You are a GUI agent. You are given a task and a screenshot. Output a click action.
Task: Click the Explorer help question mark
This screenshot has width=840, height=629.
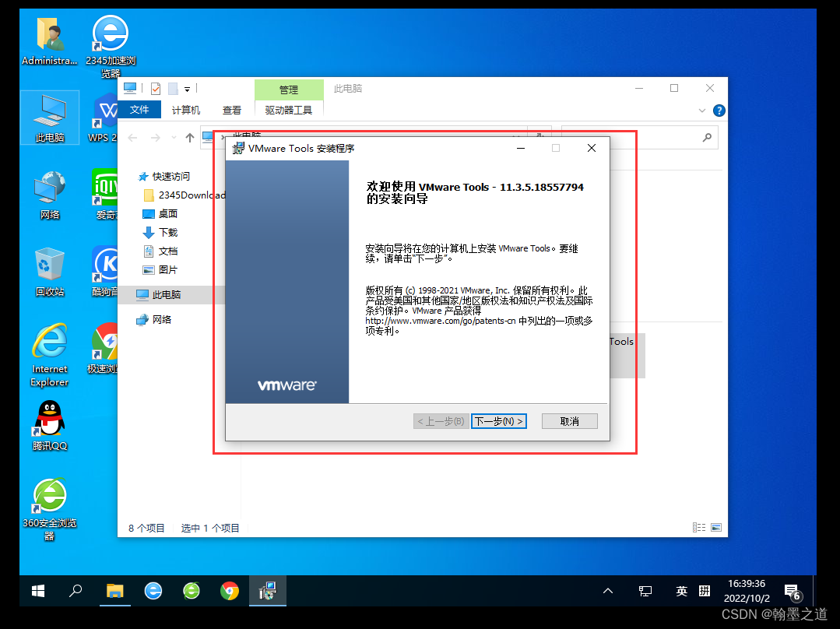pyautogui.click(x=719, y=111)
